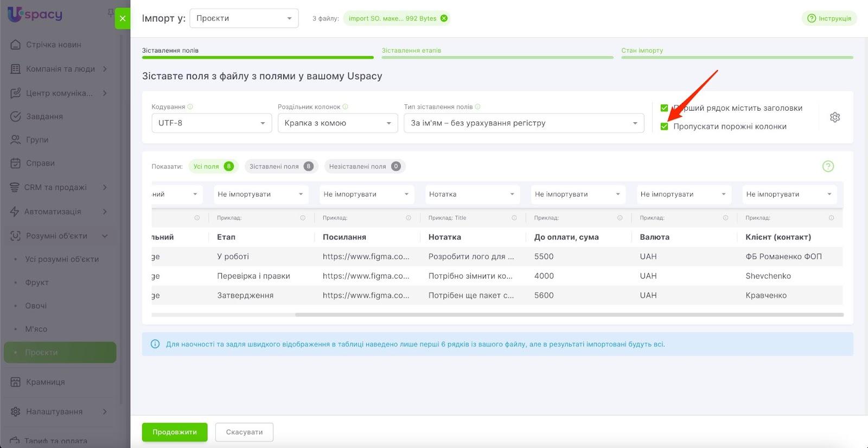Expand the Тип зіставлення полів dropdown
Viewport: 868px width, 448px height.
[x=524, y=123]
